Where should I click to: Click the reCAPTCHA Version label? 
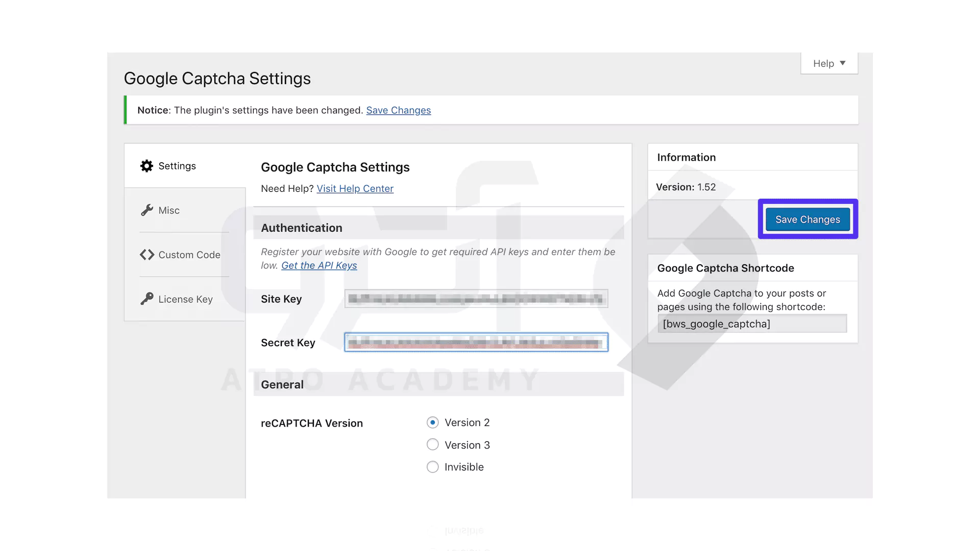(312, 423)
